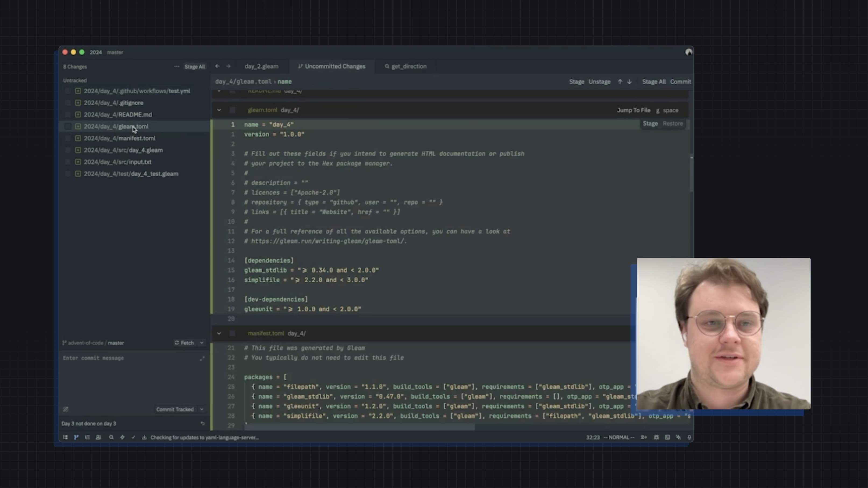Toggle the git panel branch icon

(x=76, y=437)
